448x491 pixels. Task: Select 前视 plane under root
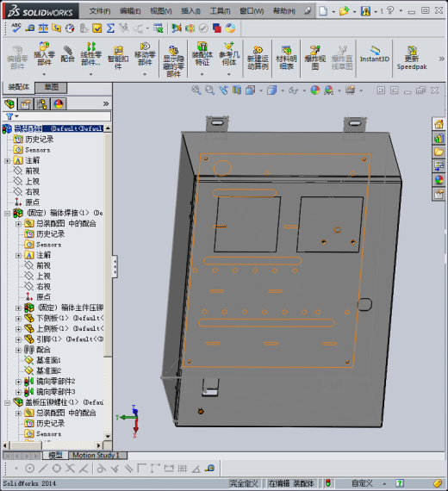coord(32,171)
